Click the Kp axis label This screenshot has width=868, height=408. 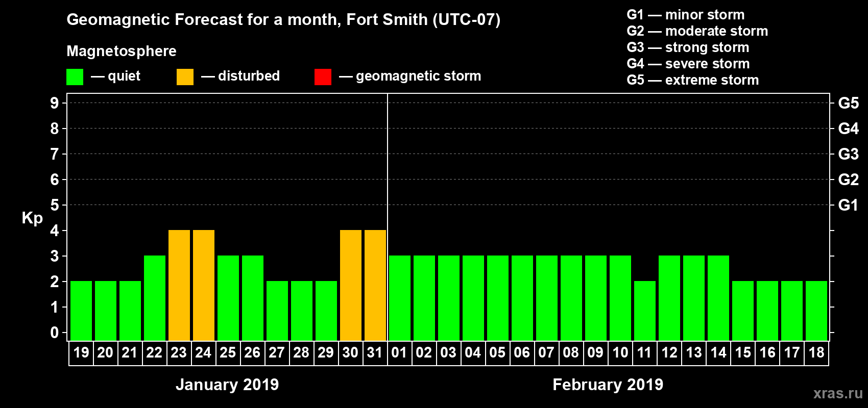tap(32, 218)
